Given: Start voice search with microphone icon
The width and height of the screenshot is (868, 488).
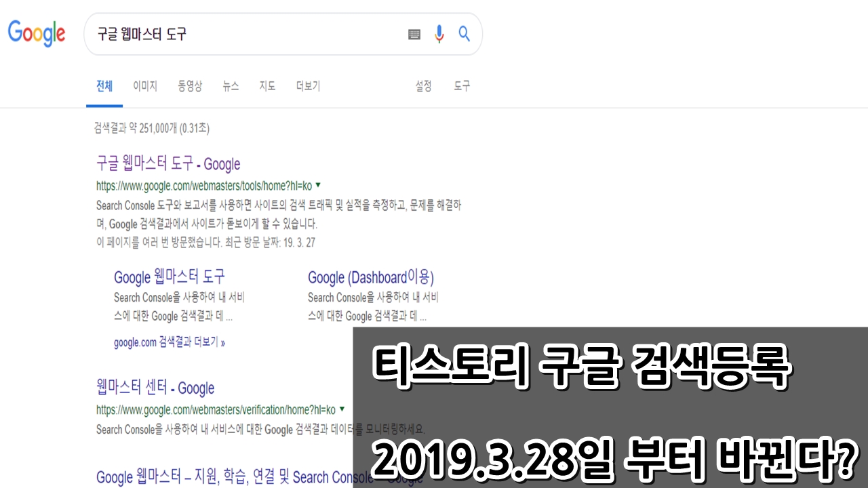Looking at the screenshot, I should 439,34.
